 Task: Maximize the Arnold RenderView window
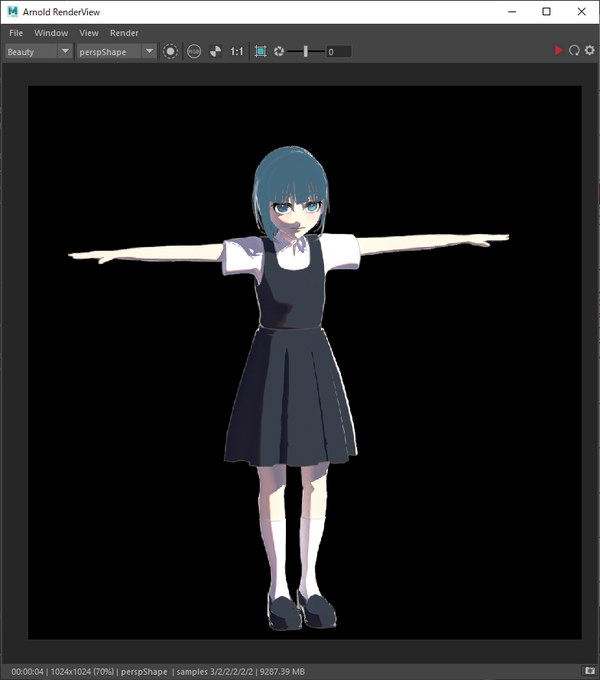(547, 12)
